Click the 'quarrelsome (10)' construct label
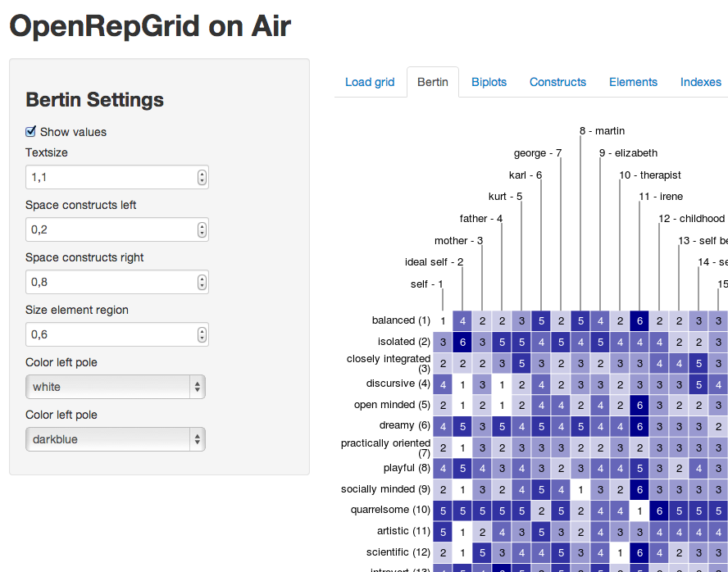Image resolution: width=728 pixels, height=572 pixels. click(x=390, y=510)
